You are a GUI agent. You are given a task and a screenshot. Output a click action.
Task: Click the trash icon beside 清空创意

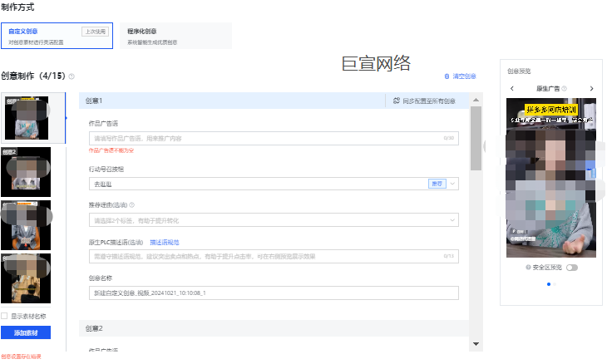pos(447,76)
